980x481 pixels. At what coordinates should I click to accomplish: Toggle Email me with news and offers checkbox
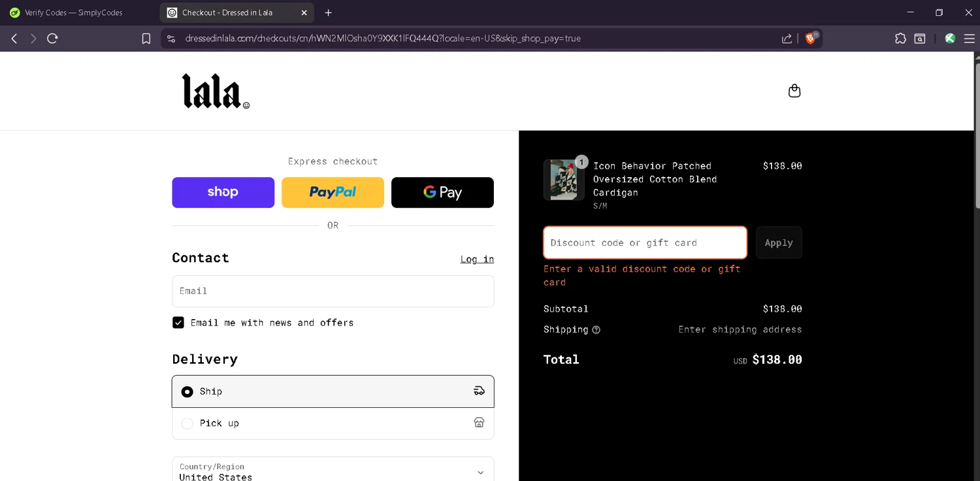[178, 322]
